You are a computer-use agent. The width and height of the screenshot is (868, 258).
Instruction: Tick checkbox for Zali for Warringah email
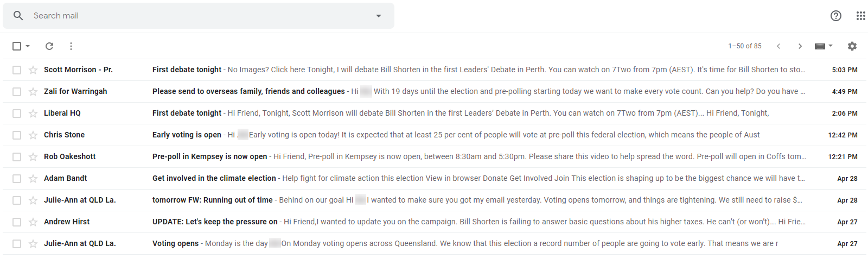click(x=17, y=92)
